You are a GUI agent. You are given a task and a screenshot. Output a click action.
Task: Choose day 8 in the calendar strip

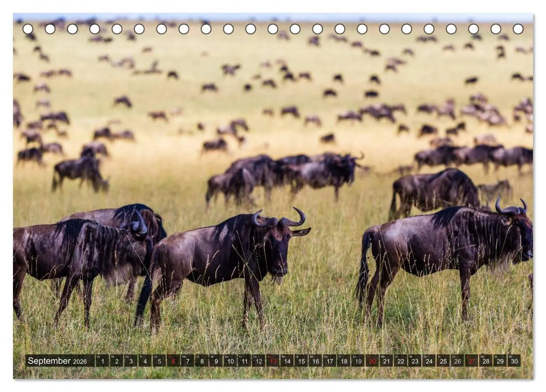[201, 361]
